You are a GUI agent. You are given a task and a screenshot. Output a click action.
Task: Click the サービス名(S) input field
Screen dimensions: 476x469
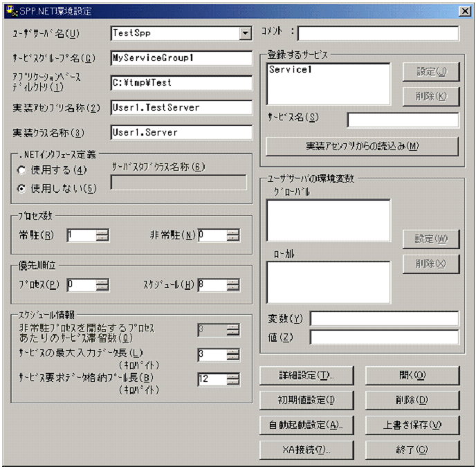pos(403,120)
